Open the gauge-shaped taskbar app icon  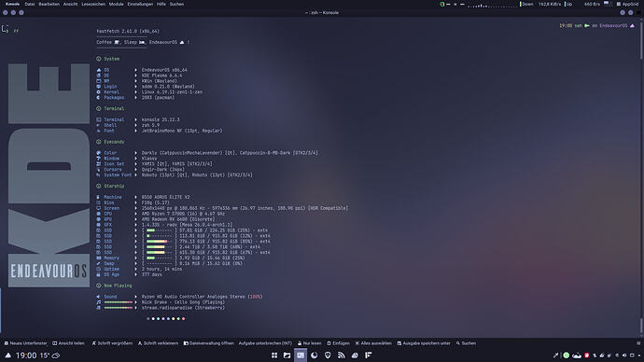(x=355, y=355)
